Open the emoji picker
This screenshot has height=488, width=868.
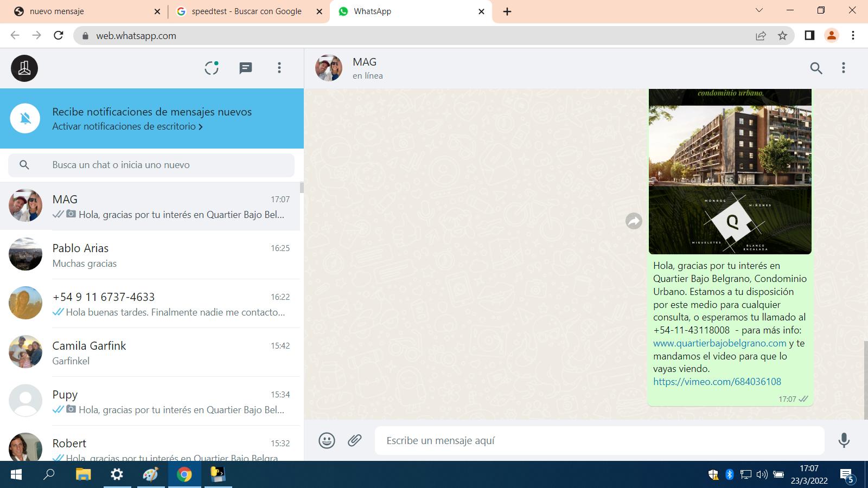click(327, 440)
